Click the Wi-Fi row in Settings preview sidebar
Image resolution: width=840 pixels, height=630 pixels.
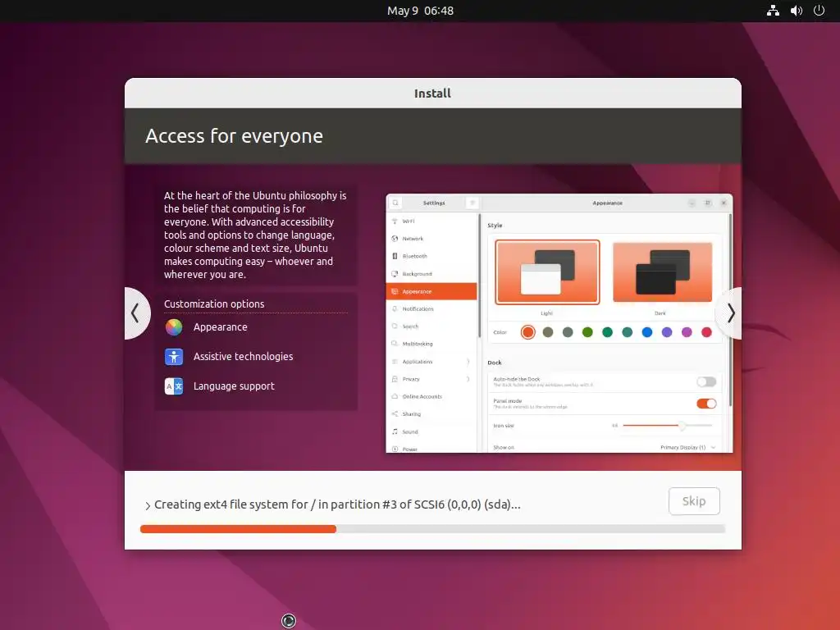[431, 221]
